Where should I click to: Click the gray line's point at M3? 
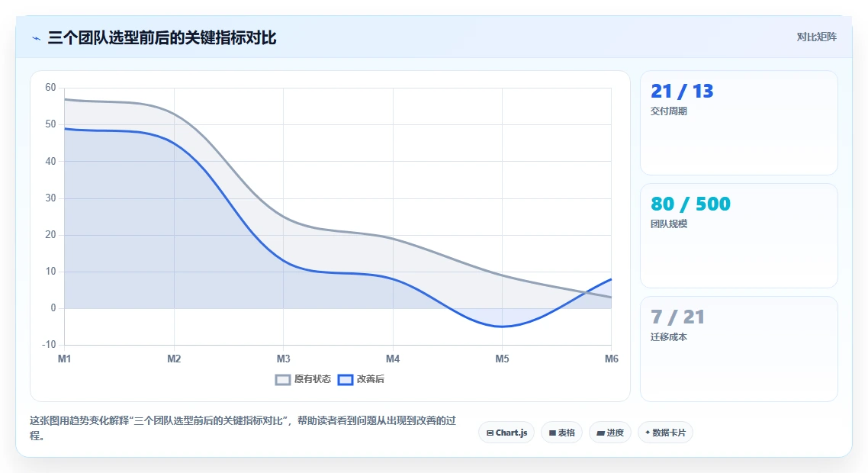tap(284, 217)
